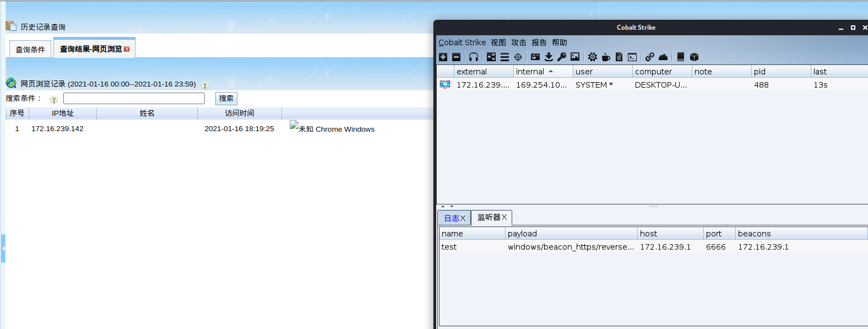
Task: Open Manage web server cloud icon
Action: [x=663, y=57]
